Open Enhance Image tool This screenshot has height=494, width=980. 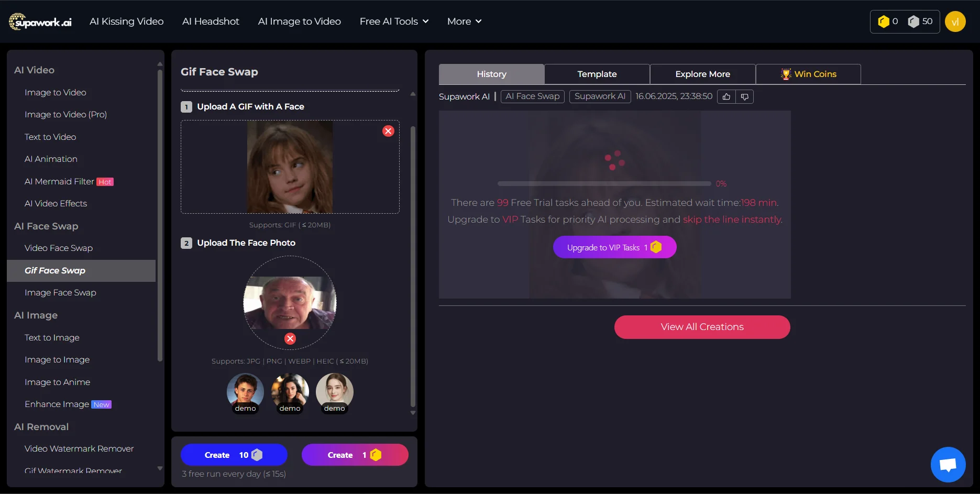(68, 404)
